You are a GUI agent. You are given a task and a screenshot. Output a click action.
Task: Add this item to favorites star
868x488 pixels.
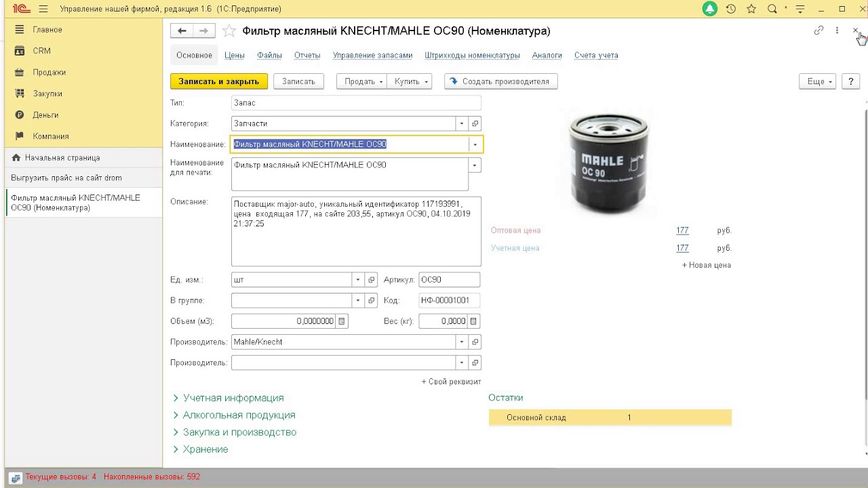point(229,30)
